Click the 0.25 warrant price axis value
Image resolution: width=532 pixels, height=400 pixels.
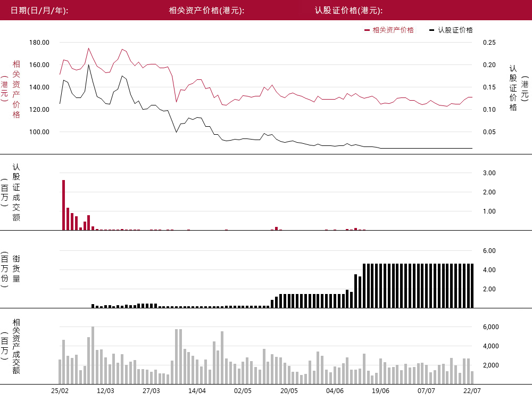click(x=489, y=43)
